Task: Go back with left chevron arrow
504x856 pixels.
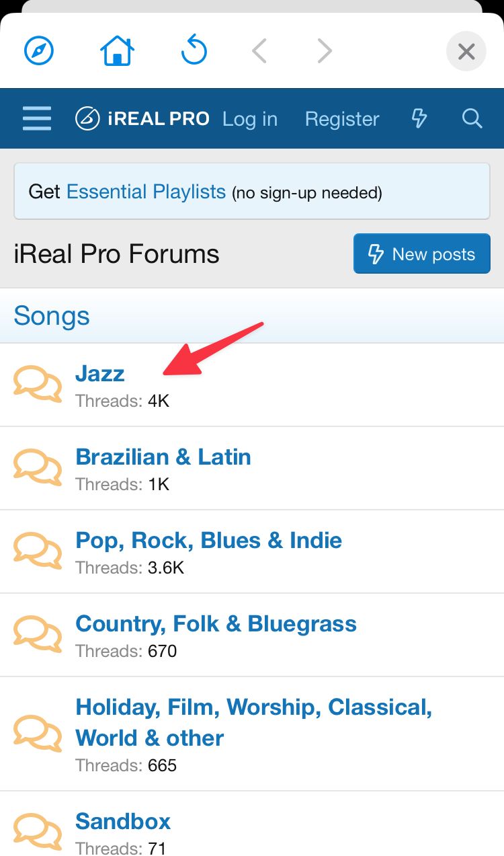Action: click(x=259, y=51)
